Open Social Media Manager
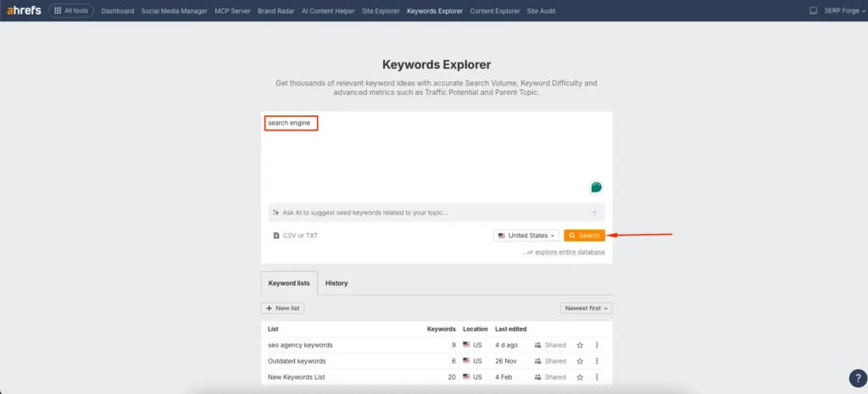The width and height of the screenshot is (868, 394). [175, 11]
